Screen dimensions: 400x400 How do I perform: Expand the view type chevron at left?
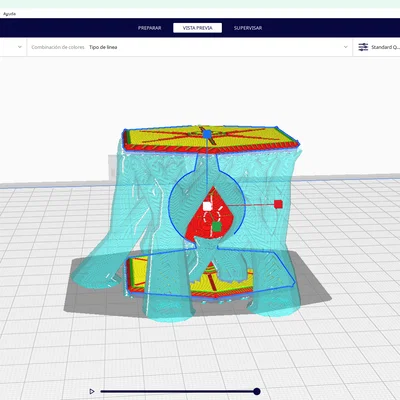pos(20,47)
